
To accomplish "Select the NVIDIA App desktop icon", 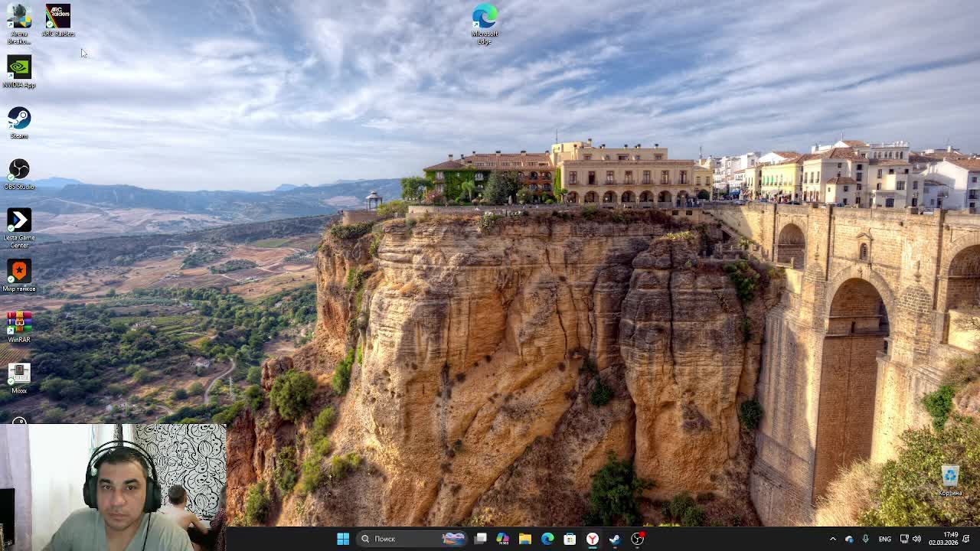I will [19, 72].
